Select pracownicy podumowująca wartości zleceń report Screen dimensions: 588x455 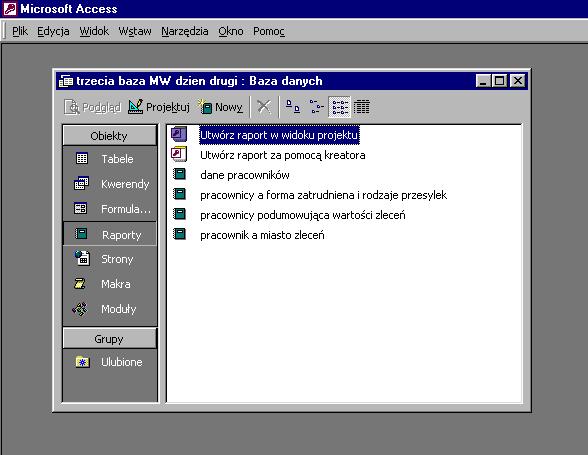(x=303, y=215)
